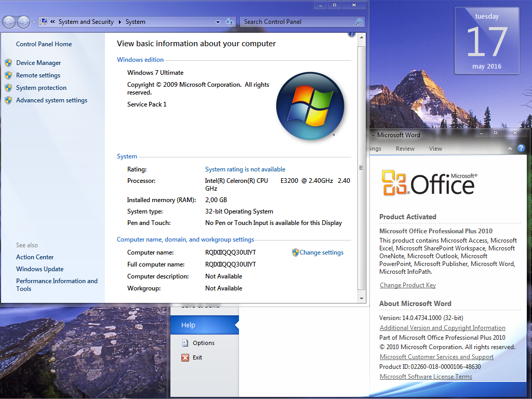Refresh the Control Panel System page
This screenshot has width=532, height=399.
tap(230, 22)
